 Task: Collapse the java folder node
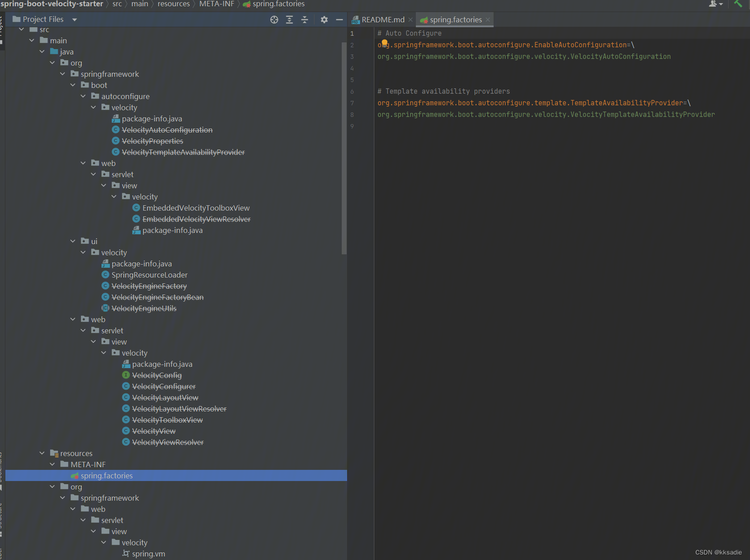[42, 51]
